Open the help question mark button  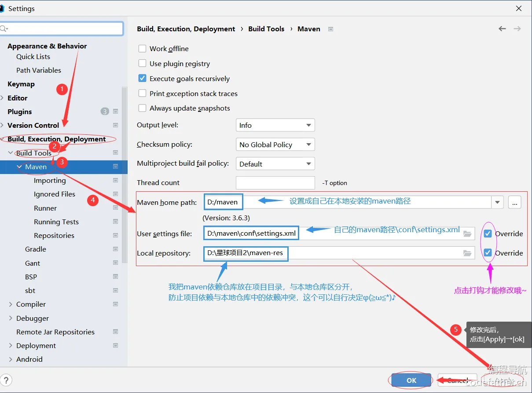click(6, 380)
